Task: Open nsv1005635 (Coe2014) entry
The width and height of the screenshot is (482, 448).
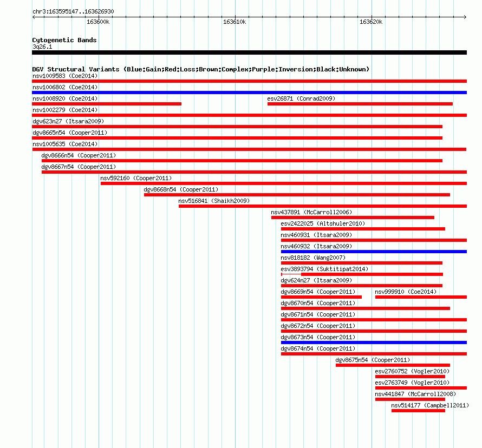Action: pos(65,144)
